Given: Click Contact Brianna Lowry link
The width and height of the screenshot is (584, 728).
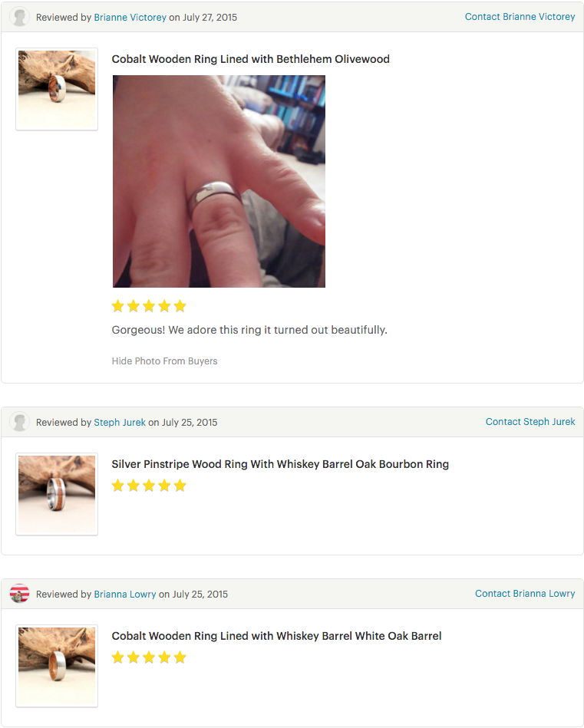Looking at the screenshot, I should pos(525,593).
